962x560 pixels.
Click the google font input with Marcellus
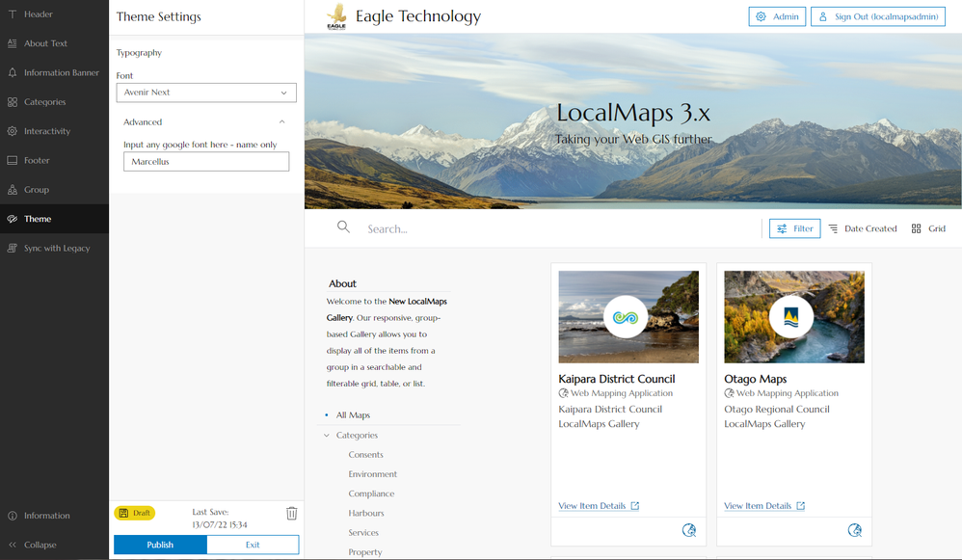(206, 161)
